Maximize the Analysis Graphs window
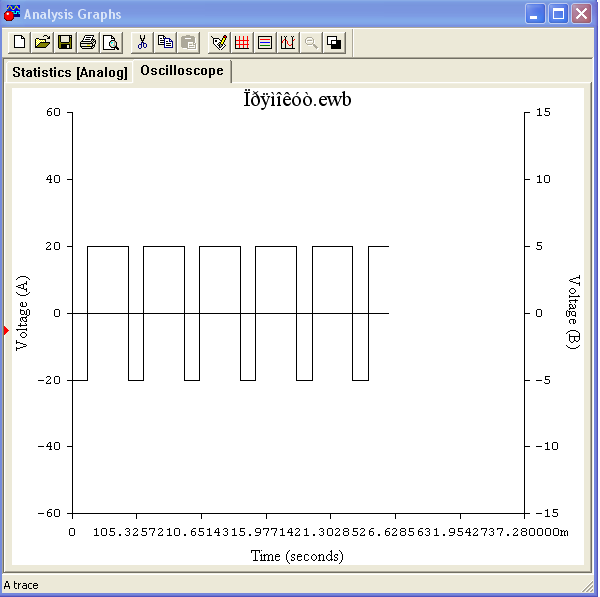This screenshot has height=597, width=600. (558, 14)
